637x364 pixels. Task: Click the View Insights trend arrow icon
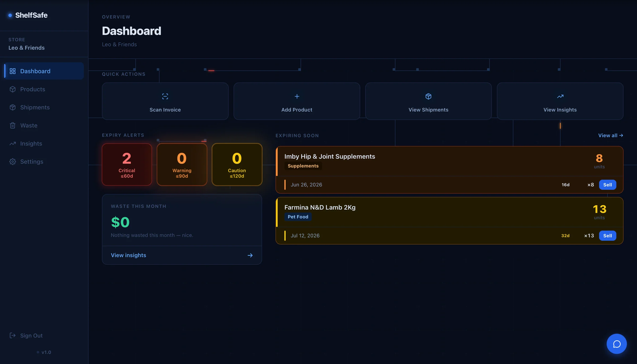[560, 97]
